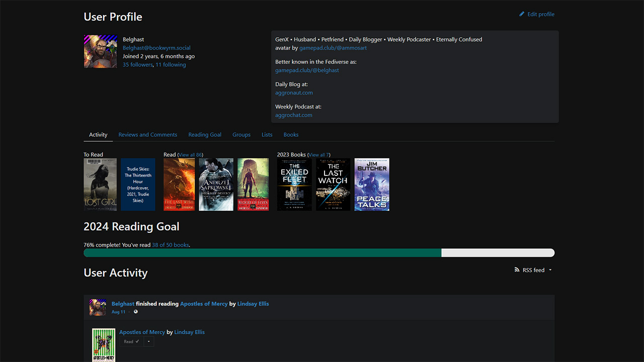
Task: Open Peace Talks book cover
Action: (x=372, y=185)
